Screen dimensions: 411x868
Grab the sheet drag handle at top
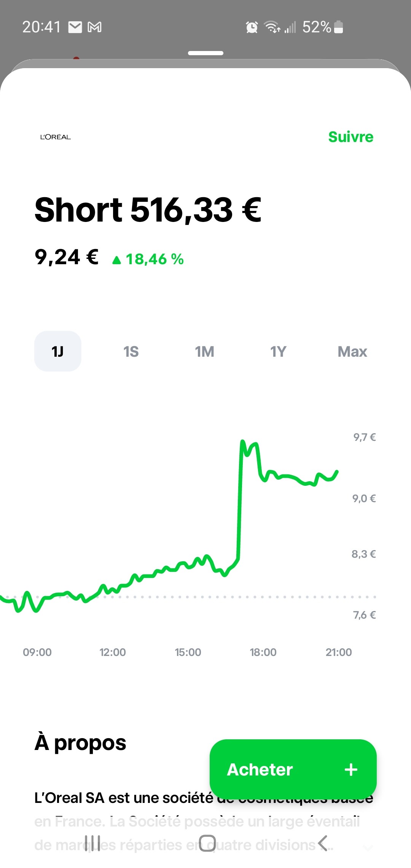coord(205,53)
